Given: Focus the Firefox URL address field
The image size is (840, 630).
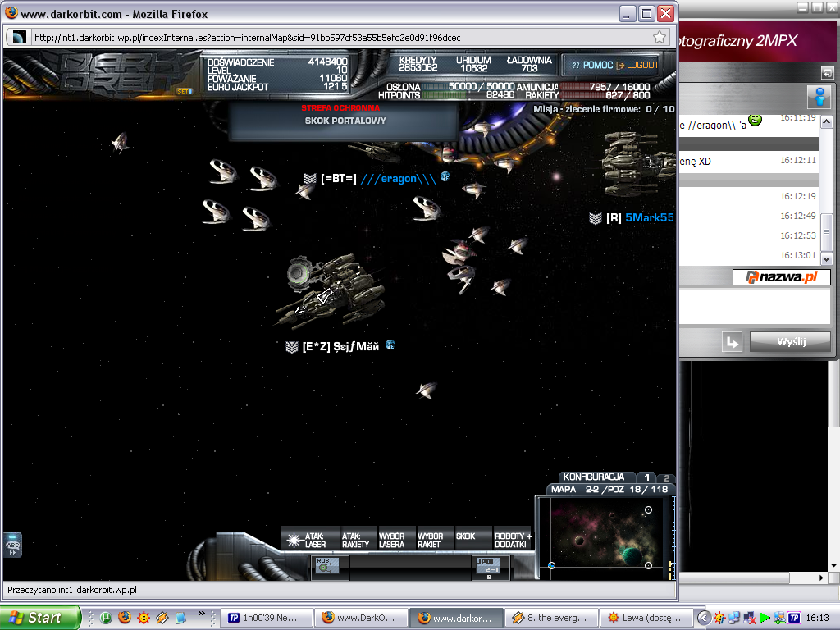Looking at the screenshot, I should [x=340, y=38].
